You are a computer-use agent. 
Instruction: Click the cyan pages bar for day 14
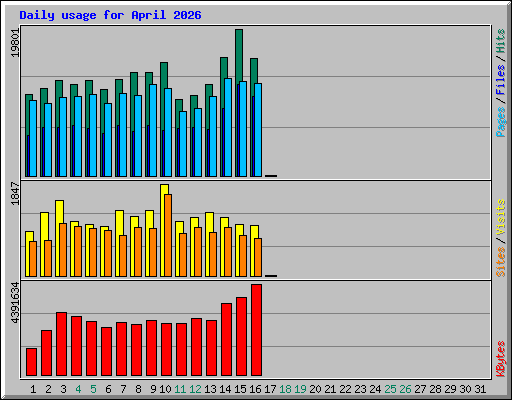pyautogui.click(x=228, y=128)
